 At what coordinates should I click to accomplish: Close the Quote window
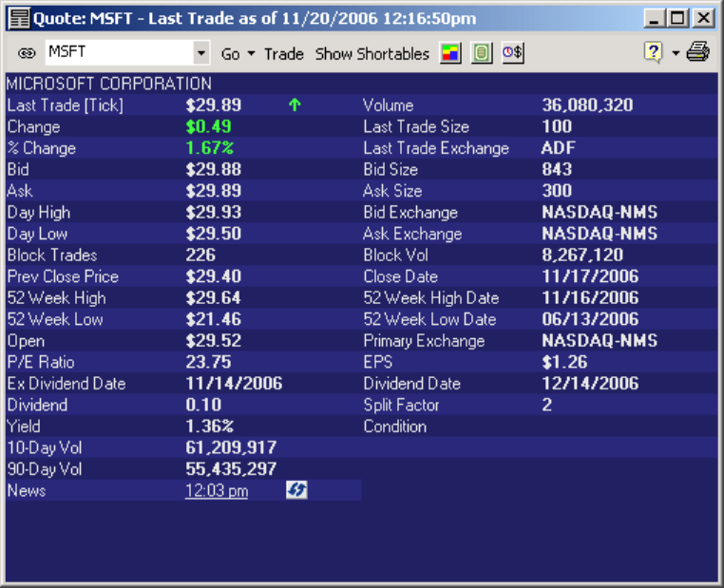[x=704, y=18]
